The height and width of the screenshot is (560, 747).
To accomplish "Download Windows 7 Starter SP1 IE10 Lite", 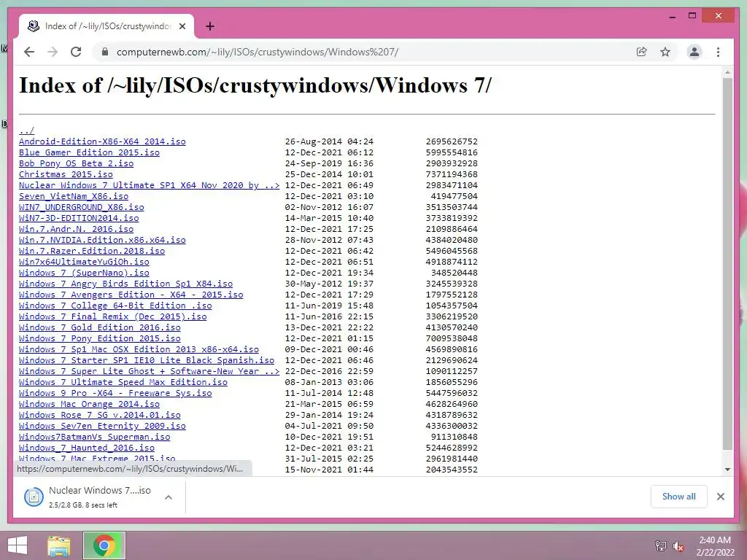I will coord(147,360).
